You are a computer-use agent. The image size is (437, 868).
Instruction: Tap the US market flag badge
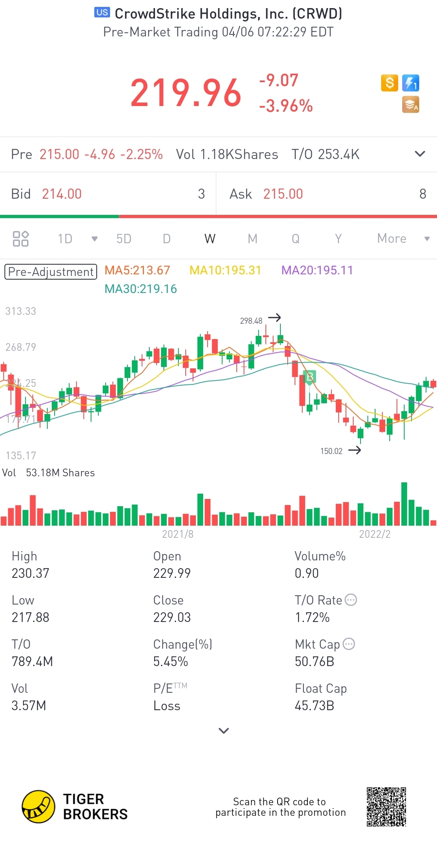click(x=102, y=13)
